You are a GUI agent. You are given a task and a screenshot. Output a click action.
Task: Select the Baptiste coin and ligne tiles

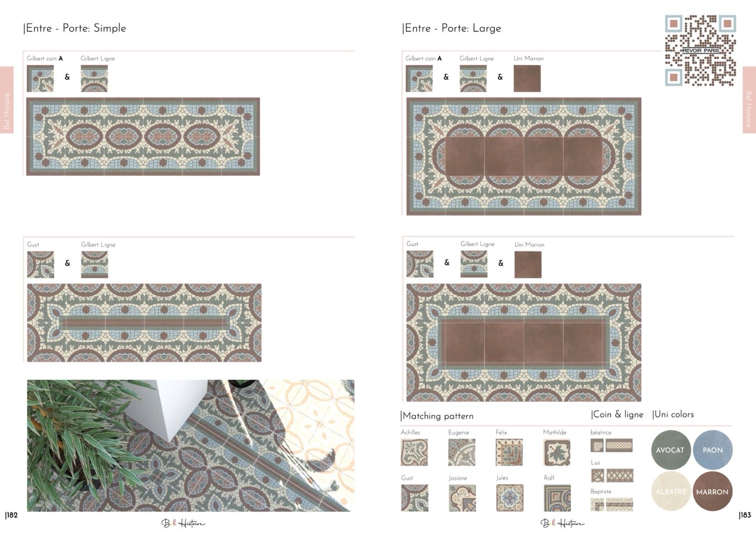[612, 504]
